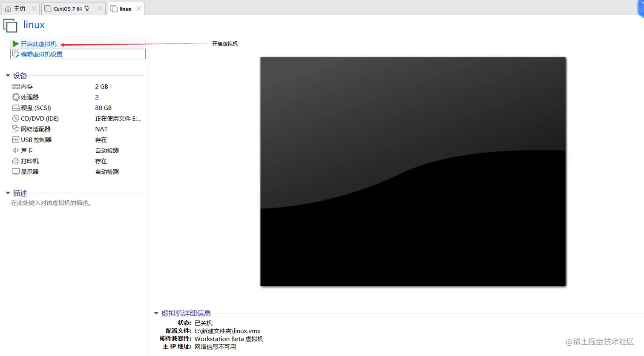This screenshot has width=644, height=356.
Task: Collapse the 描述 description section
Action: 8,193
